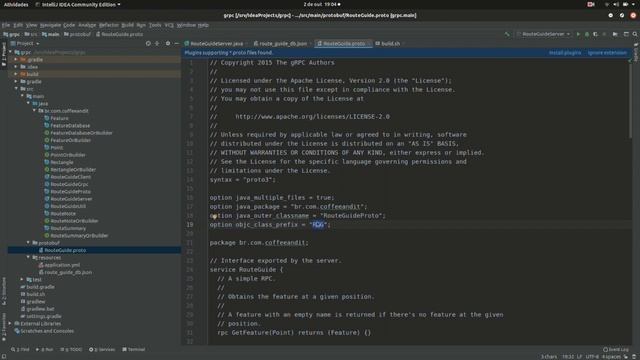Collapse the src folder

coord(16,89)
